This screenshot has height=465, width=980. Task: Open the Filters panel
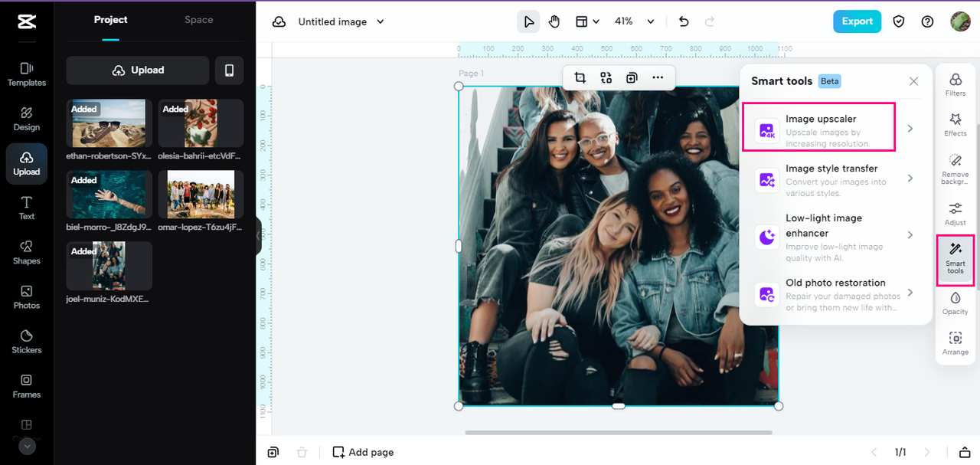[955, 84]
